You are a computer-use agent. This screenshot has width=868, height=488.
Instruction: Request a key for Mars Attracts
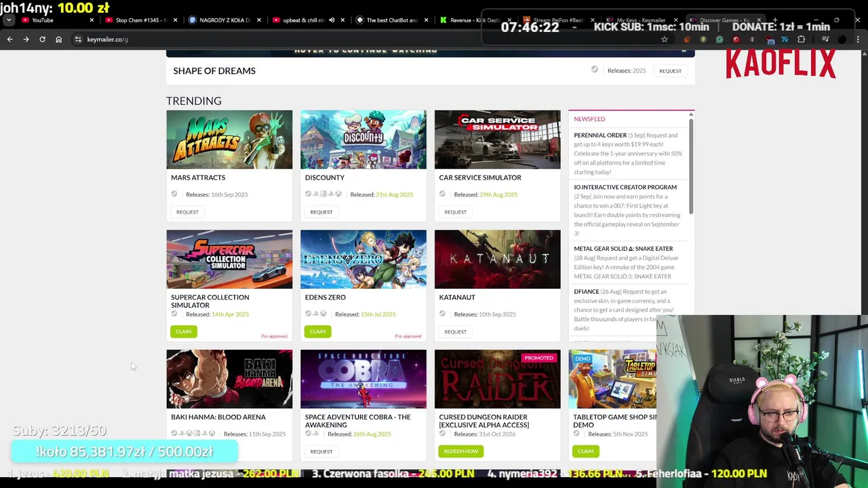tap(187, 212)
